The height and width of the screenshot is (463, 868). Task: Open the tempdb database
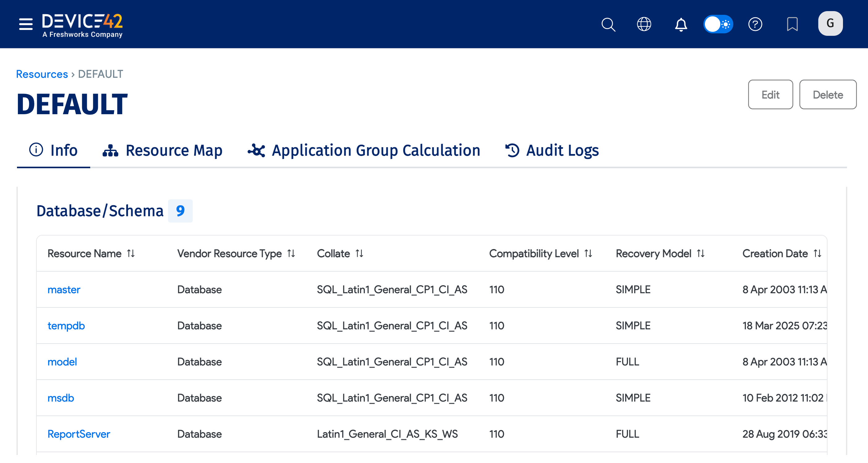click(66, 326)
